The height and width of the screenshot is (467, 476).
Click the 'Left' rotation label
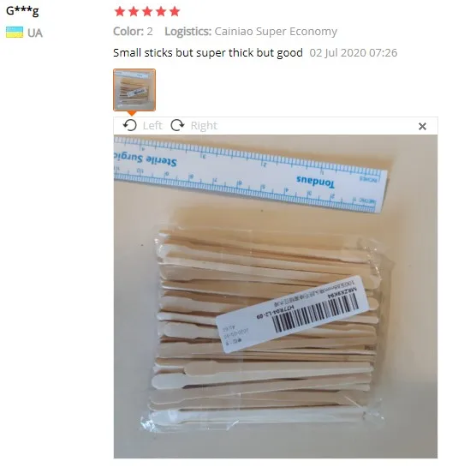[x=152, y=125]
